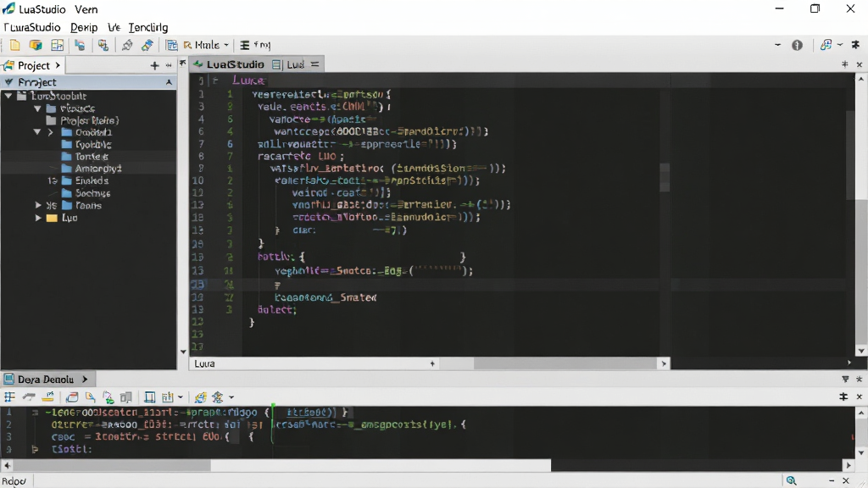The image size is (868, 488).
Task: Open the mode dropdown in the main toolbar
Action: coord(205,46)
